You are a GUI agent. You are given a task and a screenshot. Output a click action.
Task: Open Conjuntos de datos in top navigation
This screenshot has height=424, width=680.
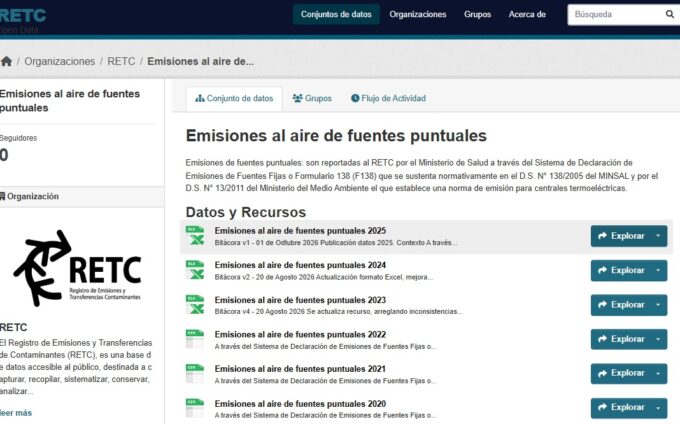336,14
